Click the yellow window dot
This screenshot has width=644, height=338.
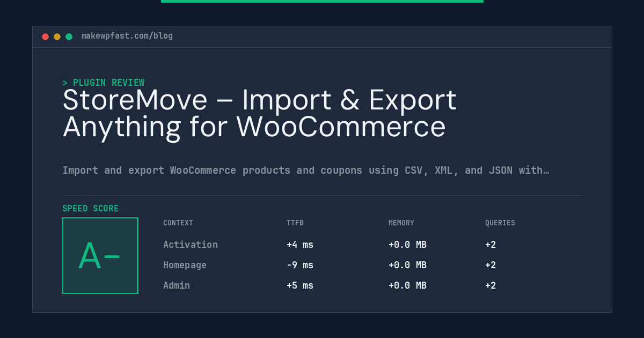pos(57,37)
